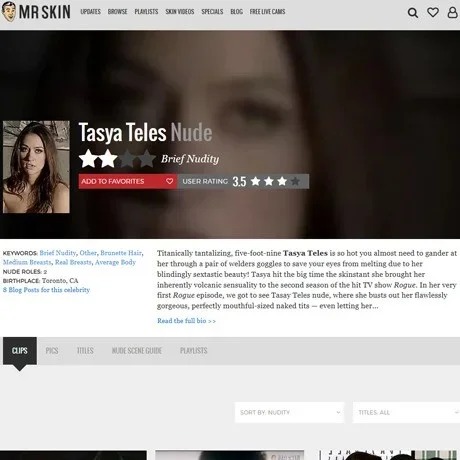
Task: Open favorites heart icon in header
Action: tap(433, 12)
